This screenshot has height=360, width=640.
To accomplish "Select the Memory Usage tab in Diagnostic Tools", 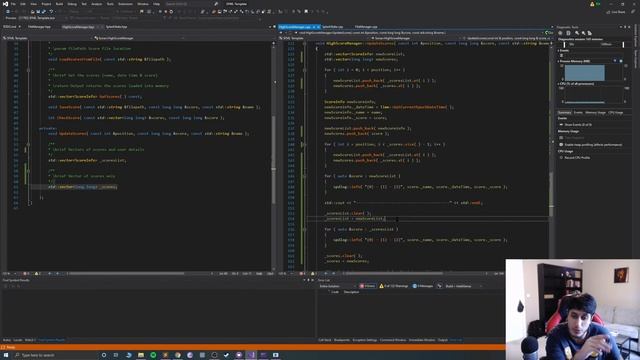I will coord(596,113).
